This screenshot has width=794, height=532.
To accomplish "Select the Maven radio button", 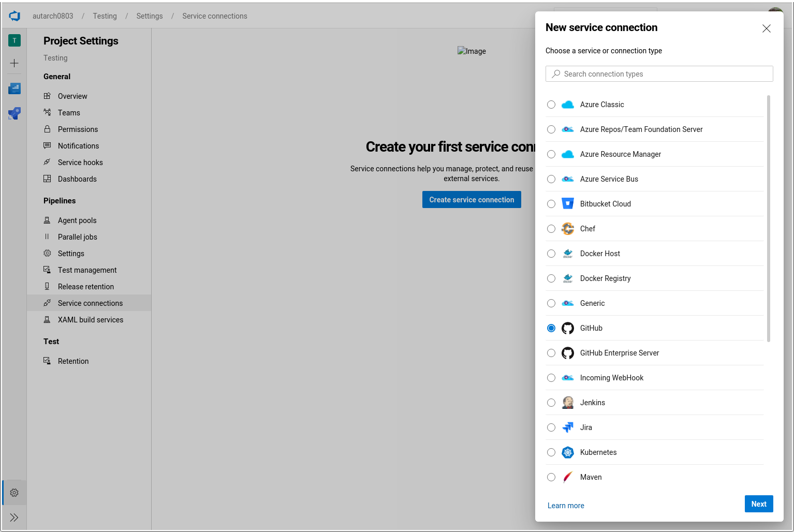I will [551, 477].
